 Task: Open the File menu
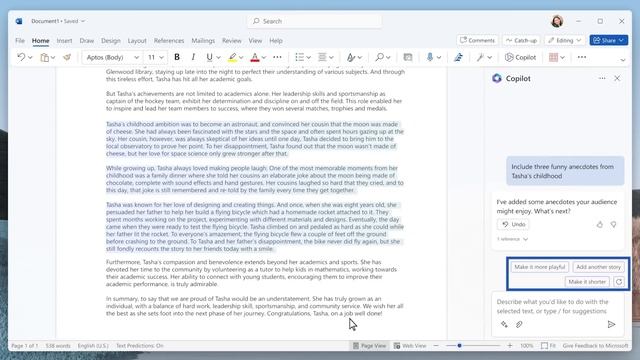click(x=20, y=41)
